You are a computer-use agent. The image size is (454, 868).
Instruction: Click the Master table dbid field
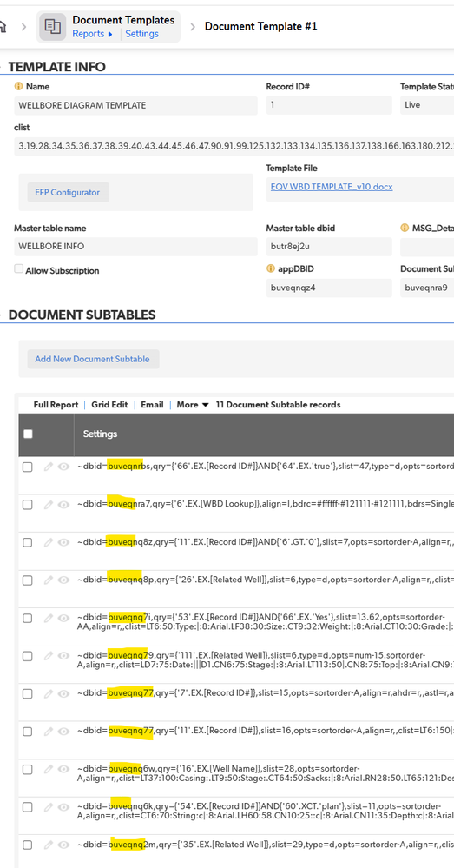pyautogui.click(x=329, y=247)
